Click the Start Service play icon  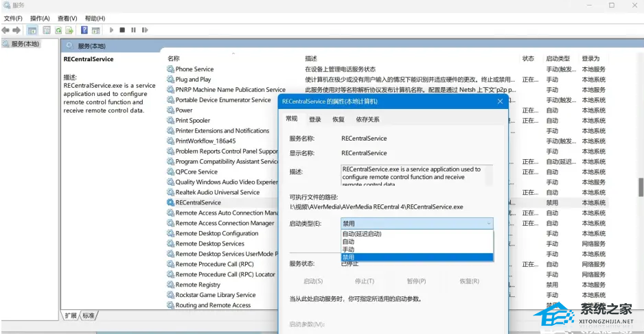click(x=111, y=30)
